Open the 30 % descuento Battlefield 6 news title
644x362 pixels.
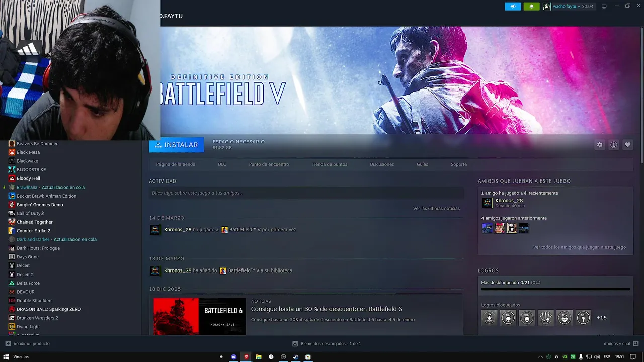point(327,309)
